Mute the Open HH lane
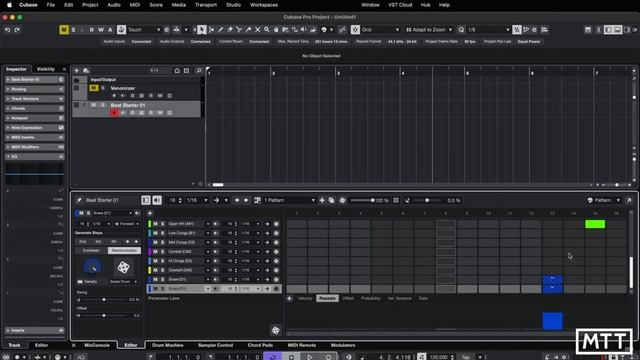640x360 pixels. point(156,224)
